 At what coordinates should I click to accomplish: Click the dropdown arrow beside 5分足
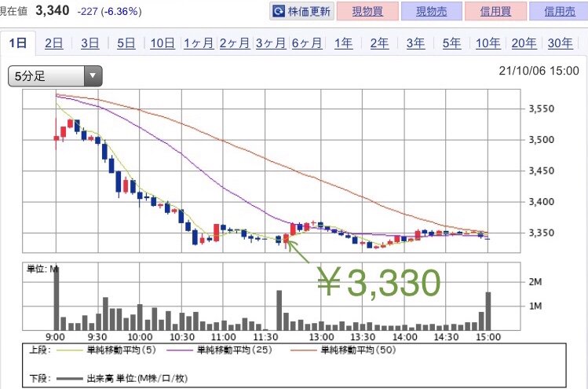pos(93,76)
